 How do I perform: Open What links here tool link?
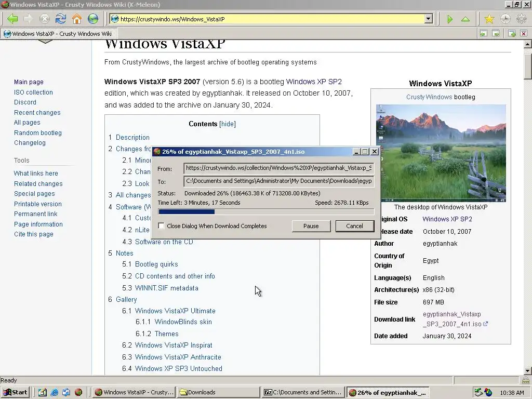36,173
